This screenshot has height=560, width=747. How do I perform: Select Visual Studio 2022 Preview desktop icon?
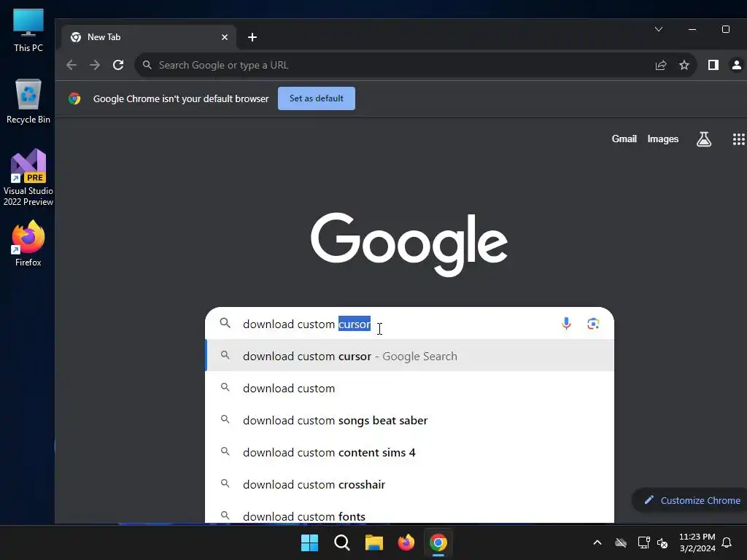28,178
